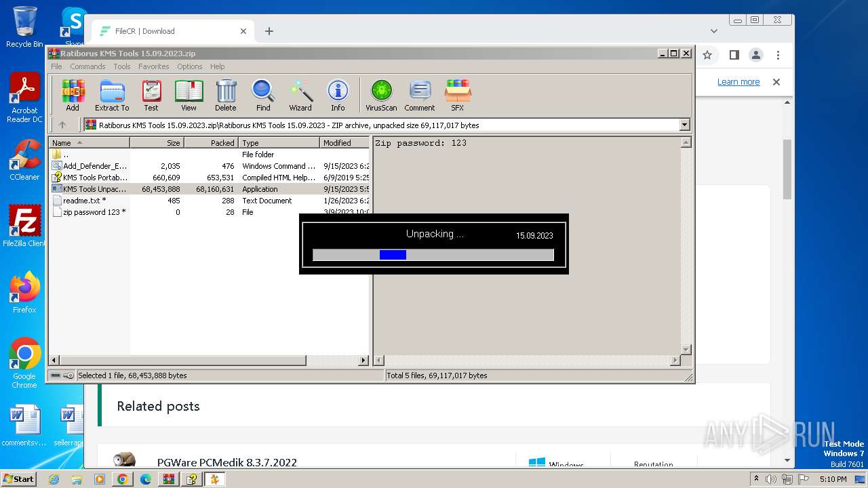Click the Extract To toolbar icon
Screen dimensions: 868x488
point(112,95)
